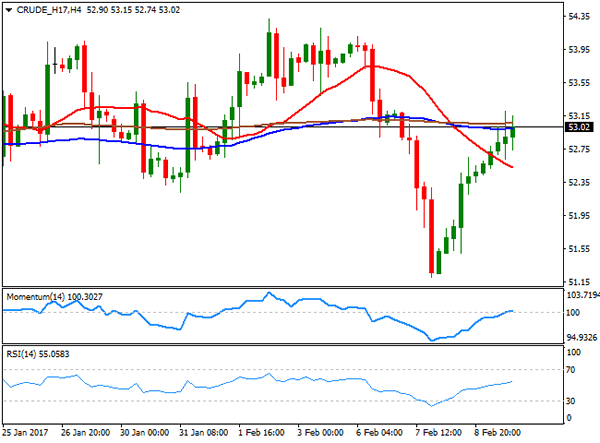Screen dimensions: 600x443
Task: Select the 8 Feb 20:00 time label
Action: [x=497, y=433]
